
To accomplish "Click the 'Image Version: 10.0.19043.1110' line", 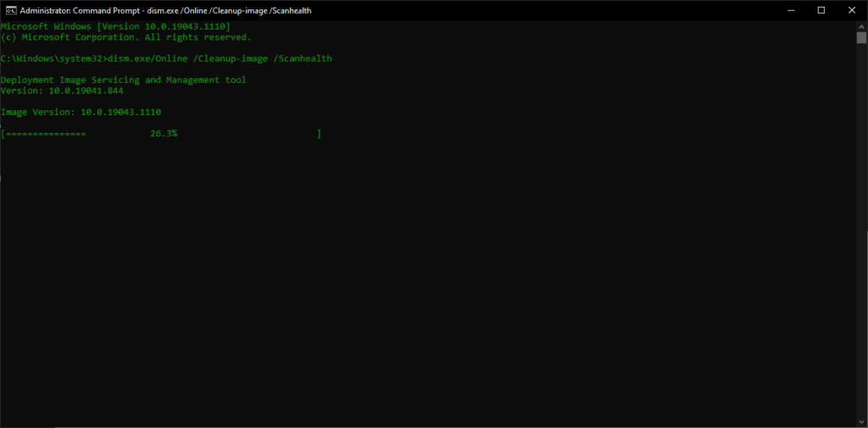I will coord(81,113).
